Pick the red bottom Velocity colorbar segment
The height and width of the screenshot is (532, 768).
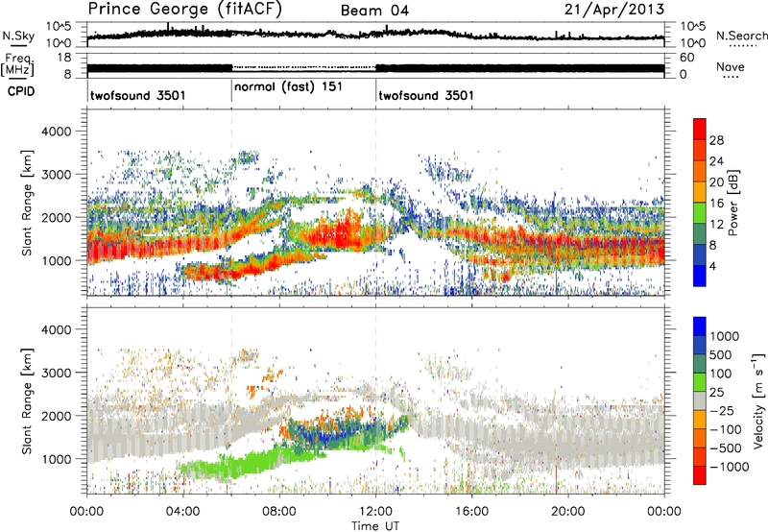(x=700, y=474)
